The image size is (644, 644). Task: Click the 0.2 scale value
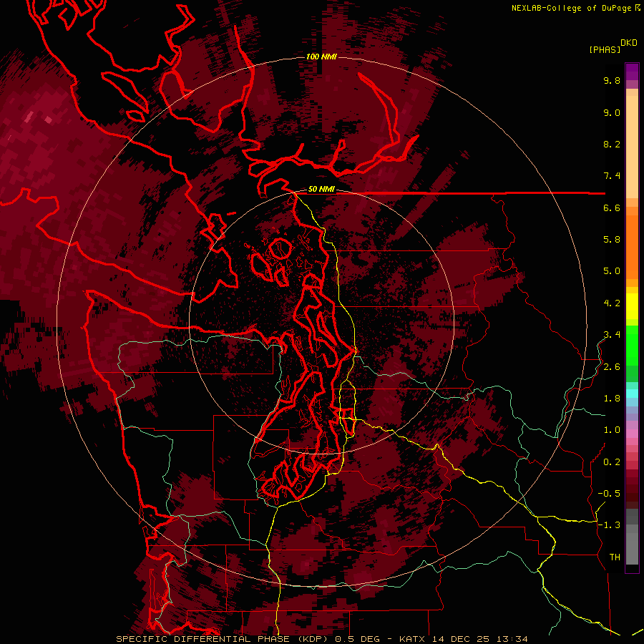(x=612, y=462)
